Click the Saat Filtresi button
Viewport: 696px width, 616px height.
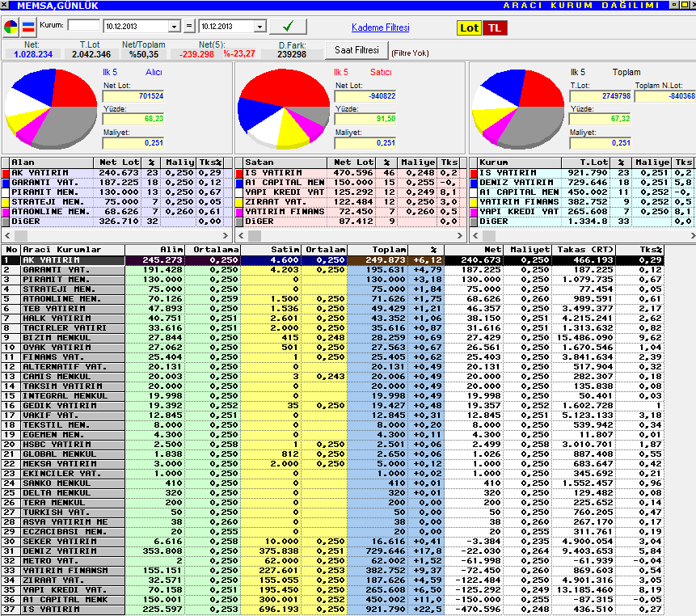356,50
